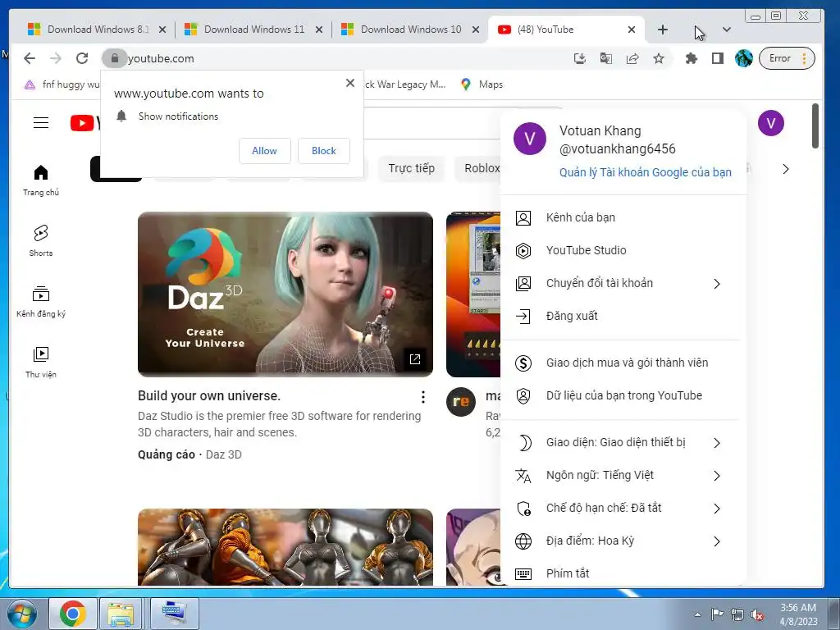Show hidden tray icons arrow
Viewport: 840px width, 630px height.
(x=697, y=614)
